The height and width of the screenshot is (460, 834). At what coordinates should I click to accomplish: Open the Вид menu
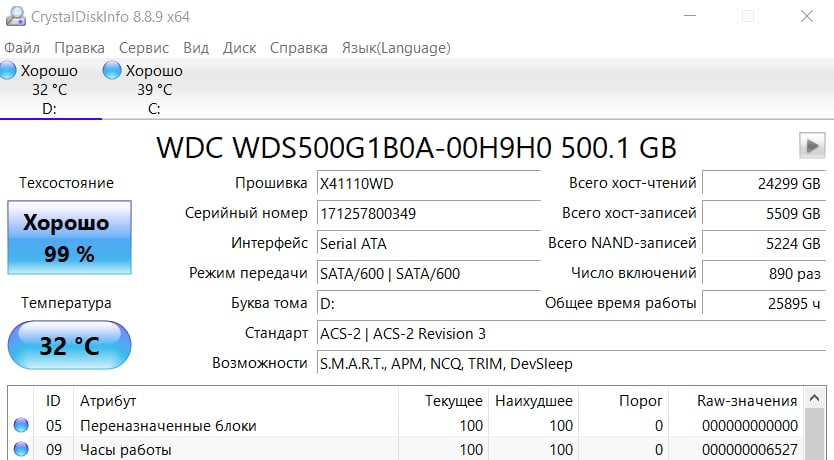tap(196, 48)
